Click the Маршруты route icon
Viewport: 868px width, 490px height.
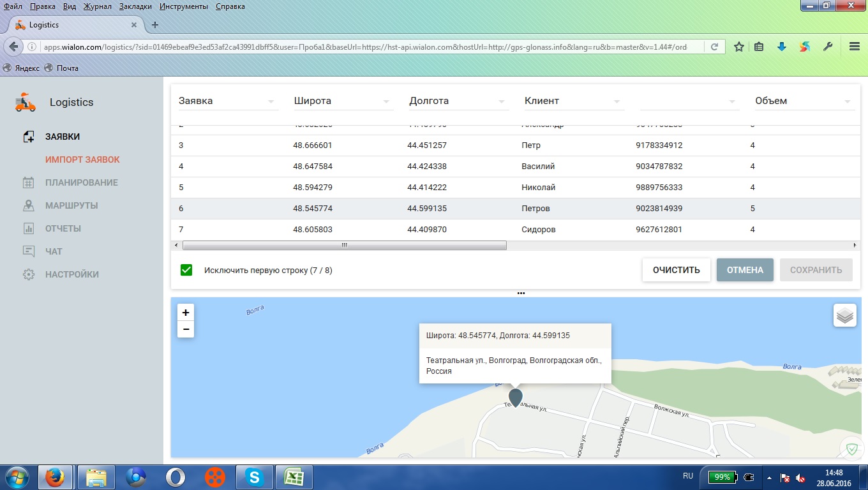(x=29, y=205)
